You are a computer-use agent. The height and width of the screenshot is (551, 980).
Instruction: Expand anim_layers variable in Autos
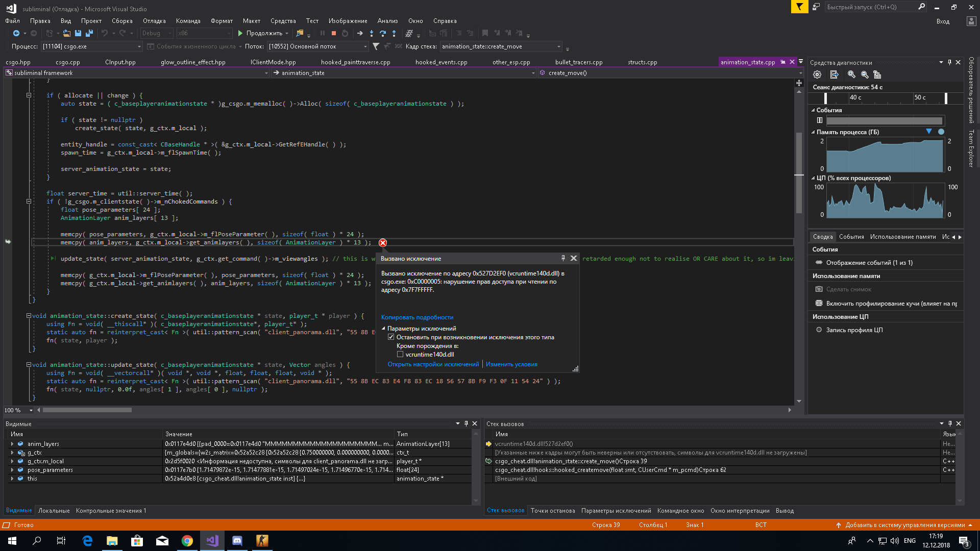(12, 444)
